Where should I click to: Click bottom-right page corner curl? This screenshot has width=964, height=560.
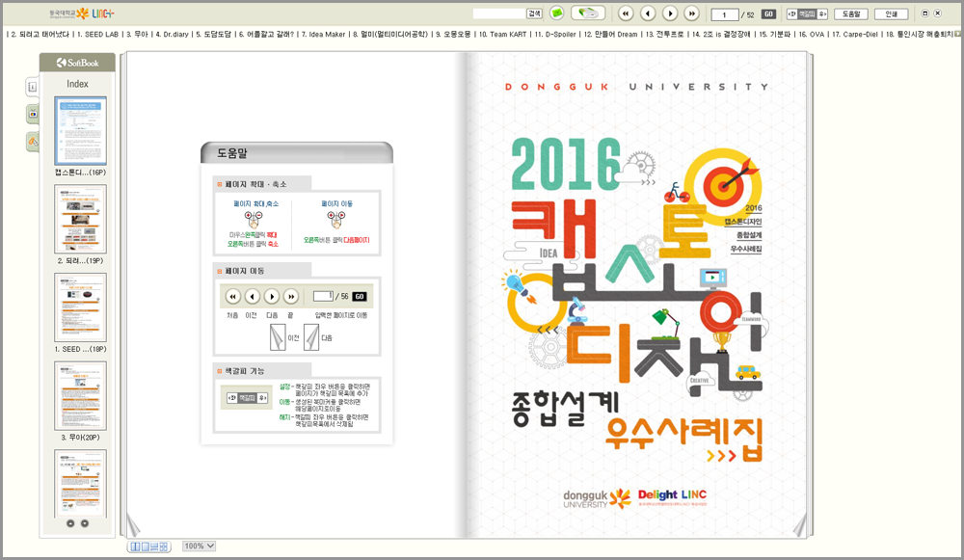(x=799, y=526)
